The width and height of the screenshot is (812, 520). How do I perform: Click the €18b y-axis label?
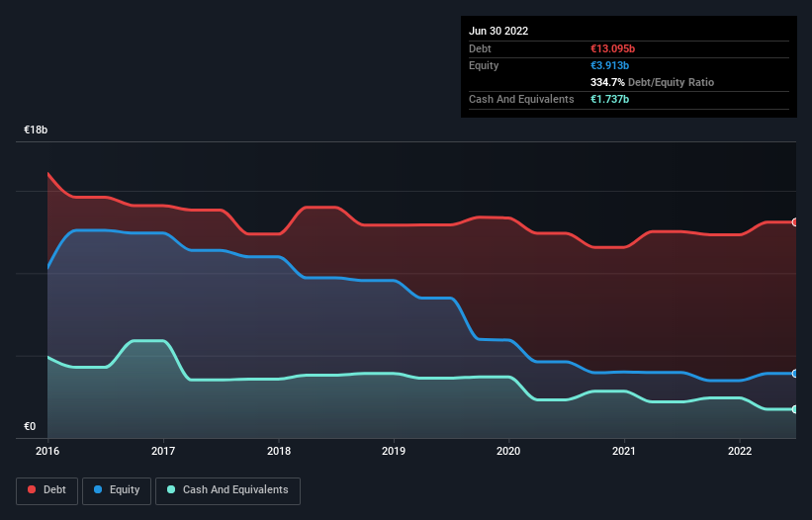pyautogui.click(x=36, y=130)
